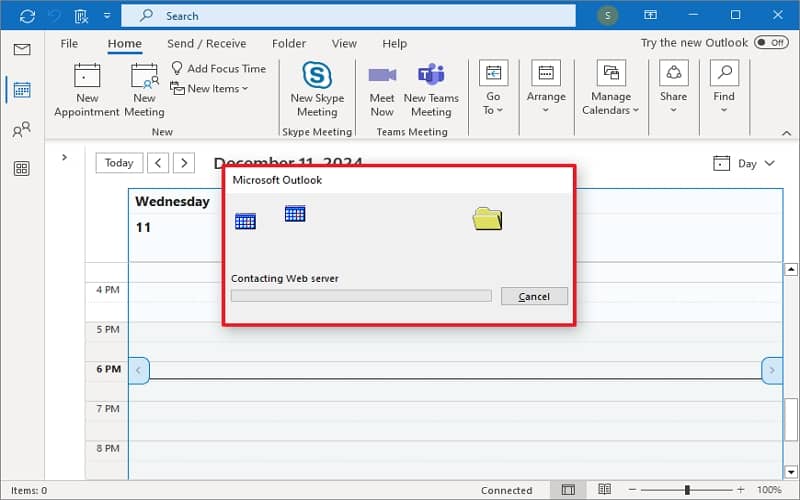Expand the Arrange options
The image size is (800, 500).
click(546, 88)
